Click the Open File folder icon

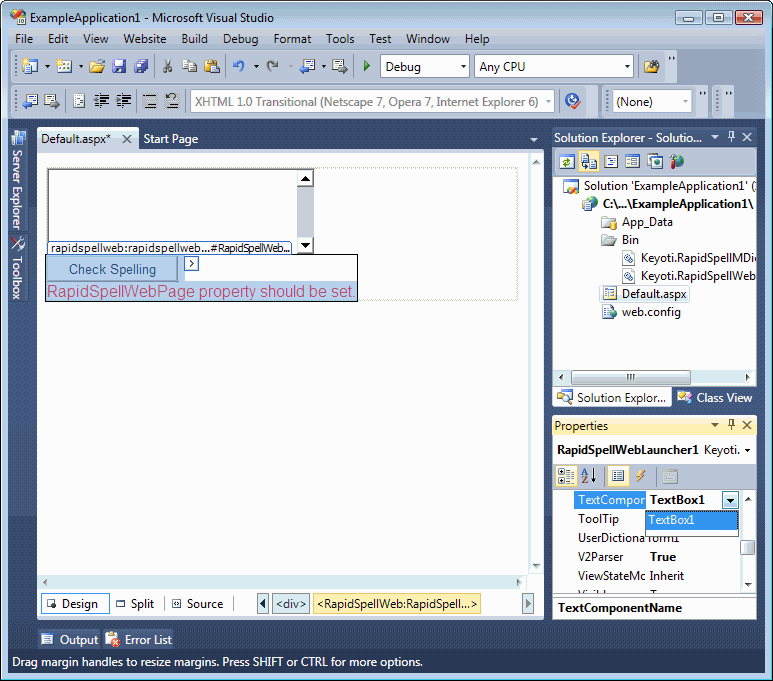point(97,66)
